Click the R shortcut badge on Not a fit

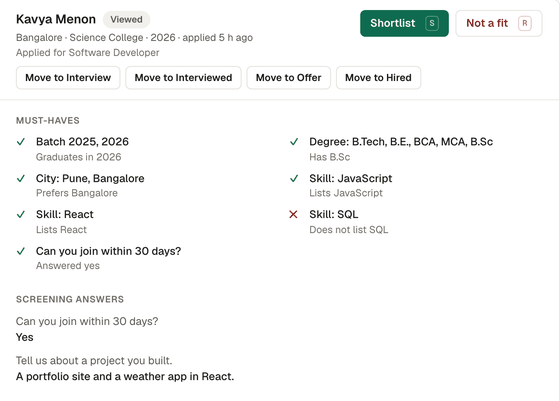tap(525, 23)
